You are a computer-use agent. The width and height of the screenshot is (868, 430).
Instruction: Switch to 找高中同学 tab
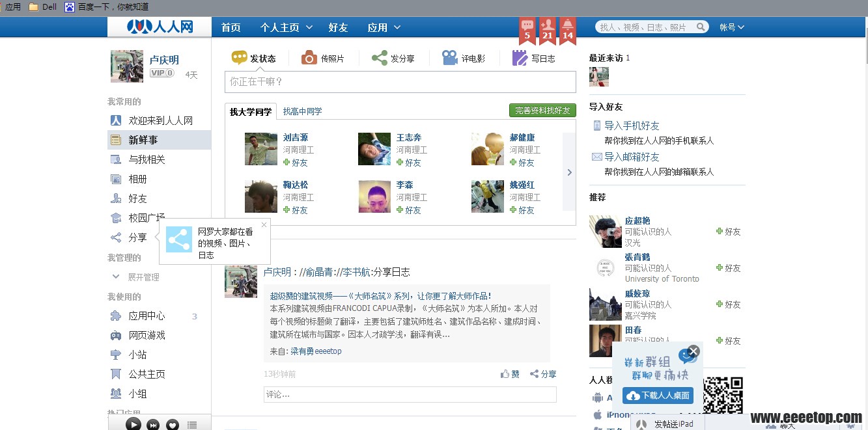pyautogui.click(x=302, y=112)
